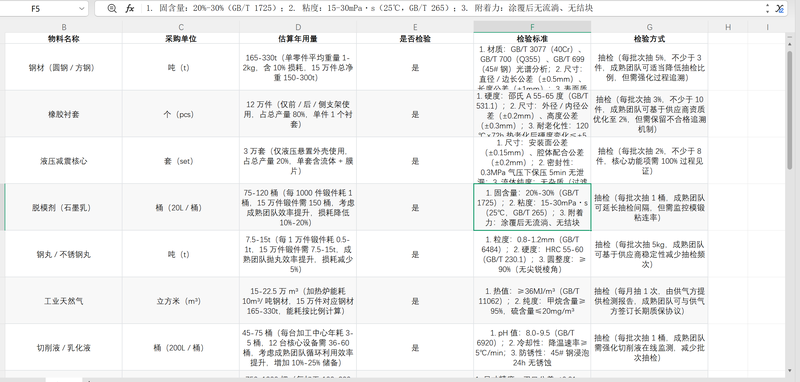Image resolution: width=800 pixels, height=382 pixels.
Task: Click the 工业天然气 cell
Action: (x=64, y=301)
